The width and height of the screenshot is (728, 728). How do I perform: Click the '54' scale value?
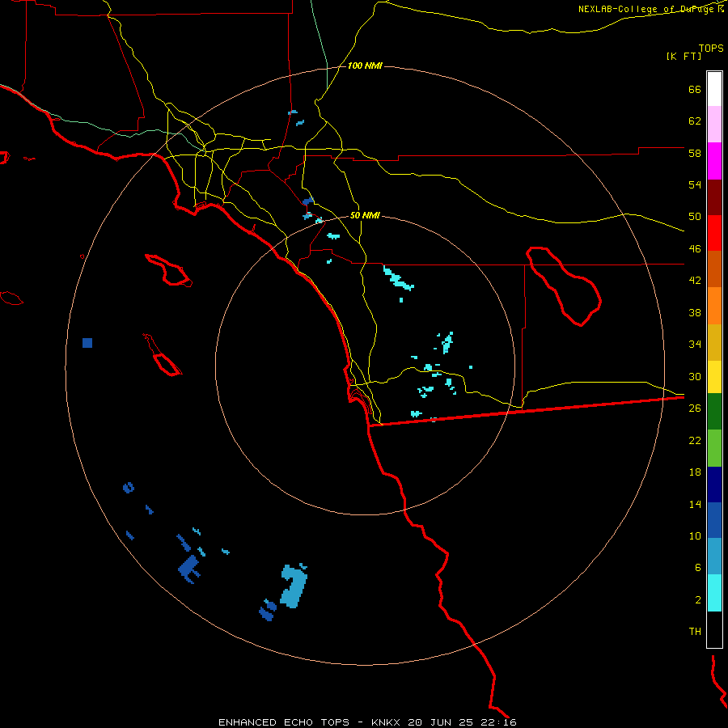[695, 184]
